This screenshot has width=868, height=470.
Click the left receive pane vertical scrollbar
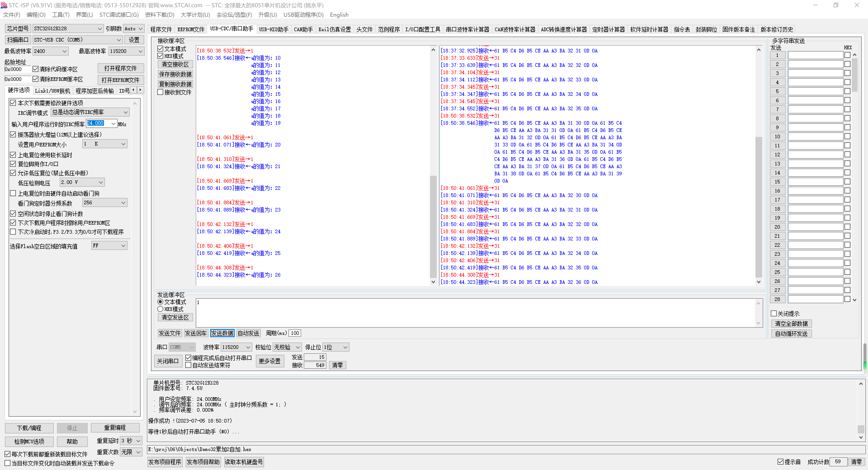433,165
